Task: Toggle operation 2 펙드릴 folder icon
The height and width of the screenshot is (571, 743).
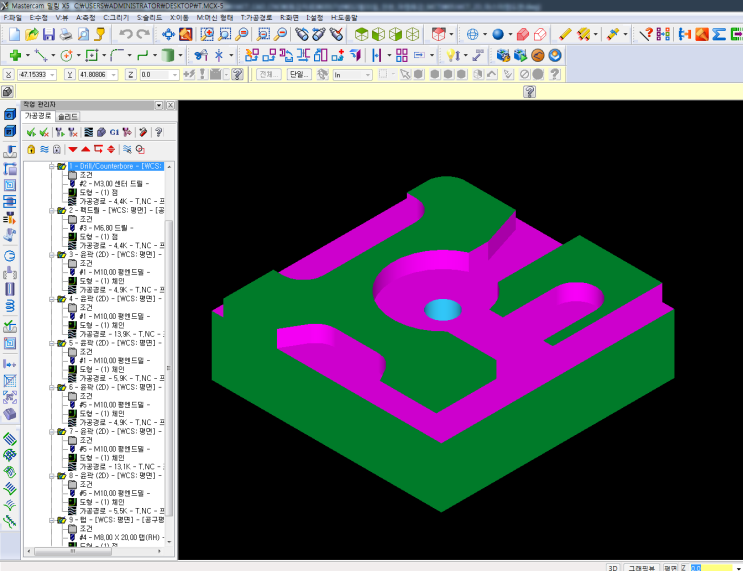Action: tap(61, 211)
